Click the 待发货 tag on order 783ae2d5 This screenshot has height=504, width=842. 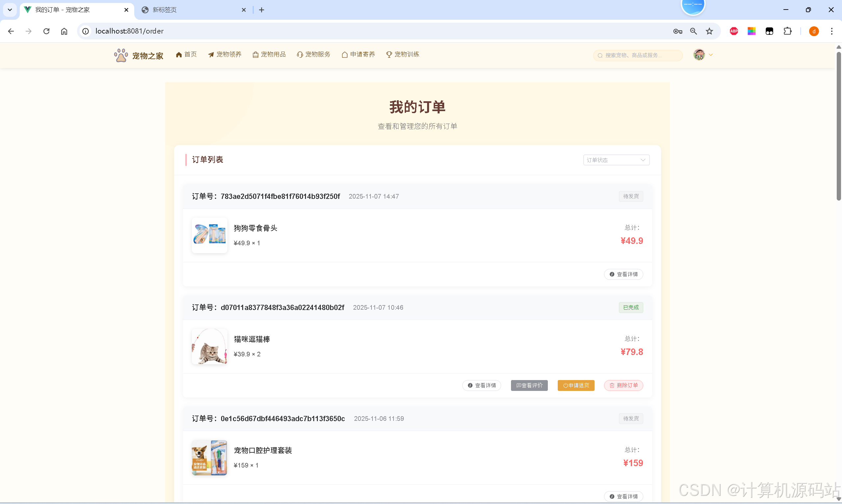[x=631, y=196]
